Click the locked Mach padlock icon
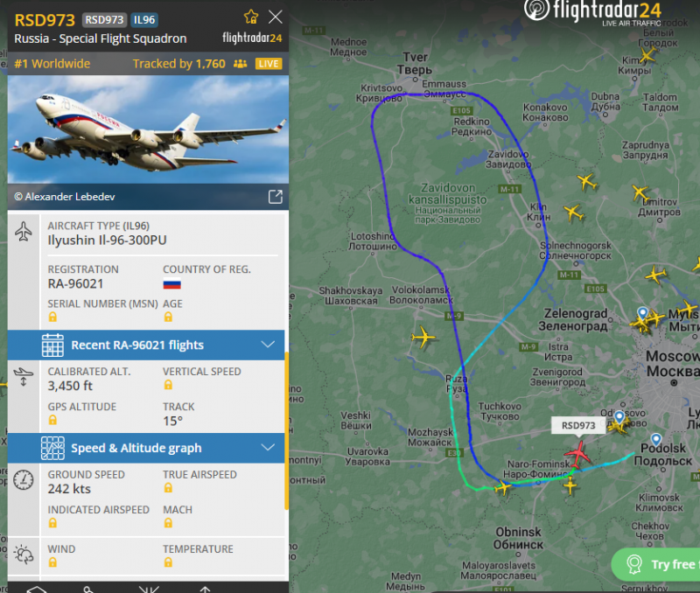Screen dimensions: 700x593 click(168, 523)
